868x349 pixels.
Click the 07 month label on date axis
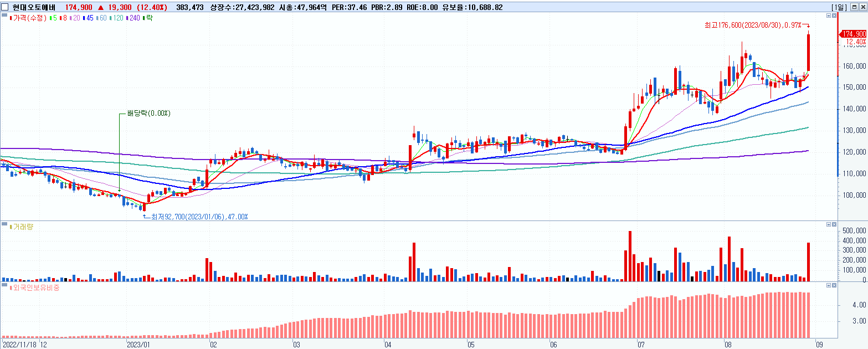pos(641,345)
